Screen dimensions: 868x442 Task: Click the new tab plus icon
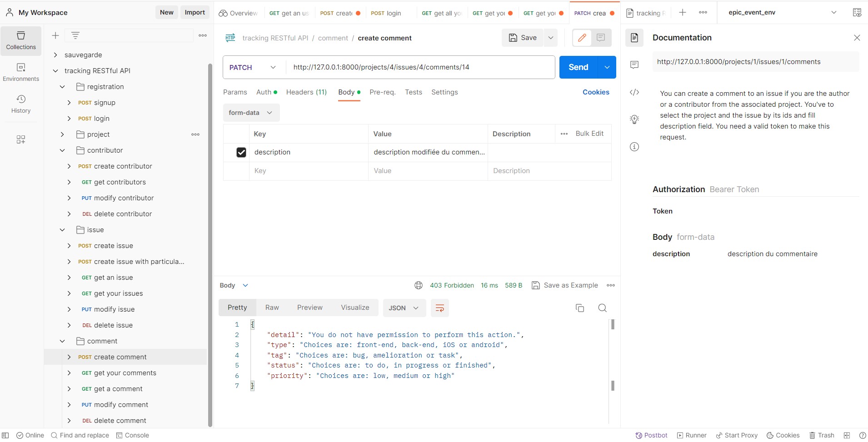683,12
